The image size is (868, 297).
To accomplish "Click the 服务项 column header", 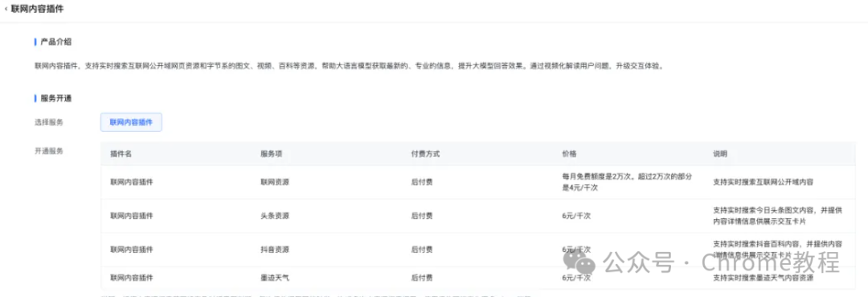I will pyautogui.click(x=272, y=154).
